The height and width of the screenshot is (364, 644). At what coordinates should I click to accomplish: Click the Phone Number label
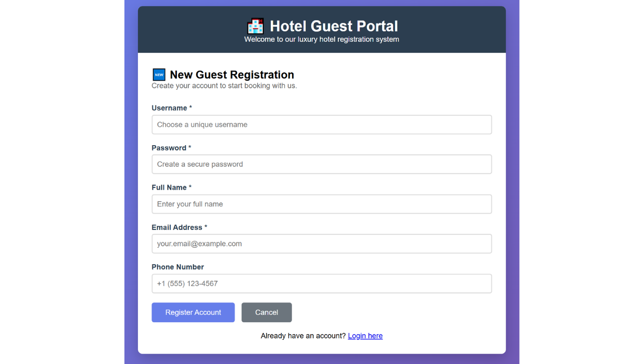177,267
